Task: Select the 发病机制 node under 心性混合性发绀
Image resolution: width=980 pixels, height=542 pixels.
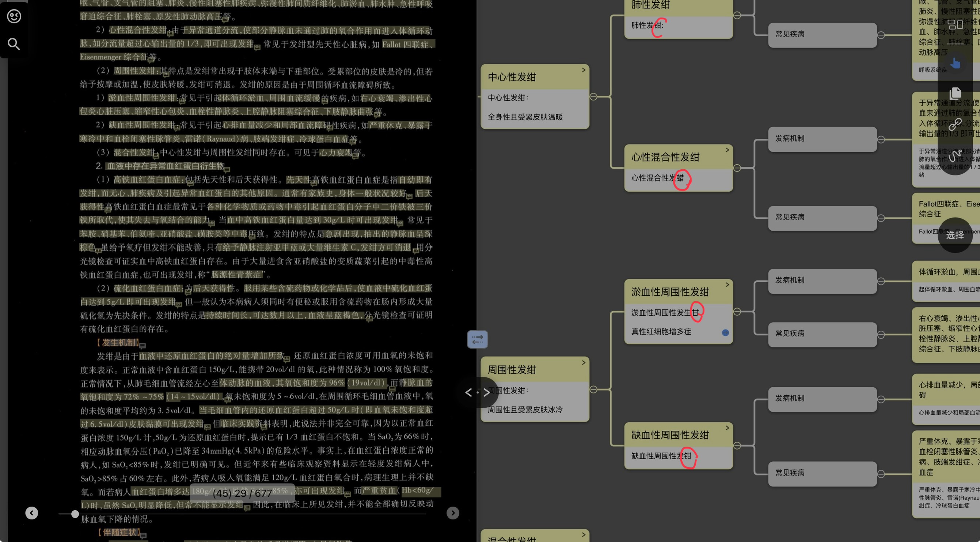Action: click(822, 139)
